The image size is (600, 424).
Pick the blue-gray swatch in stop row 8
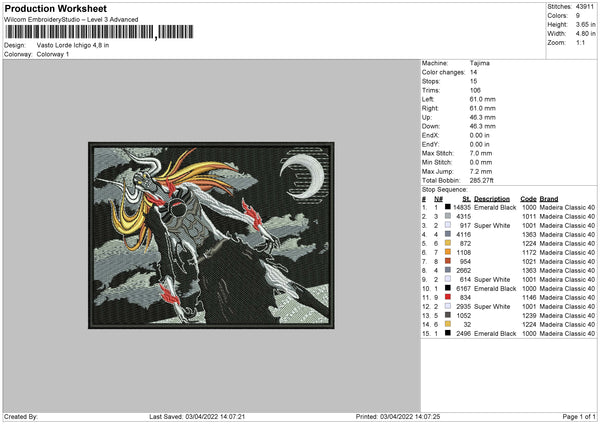click(x=448, y=270)
